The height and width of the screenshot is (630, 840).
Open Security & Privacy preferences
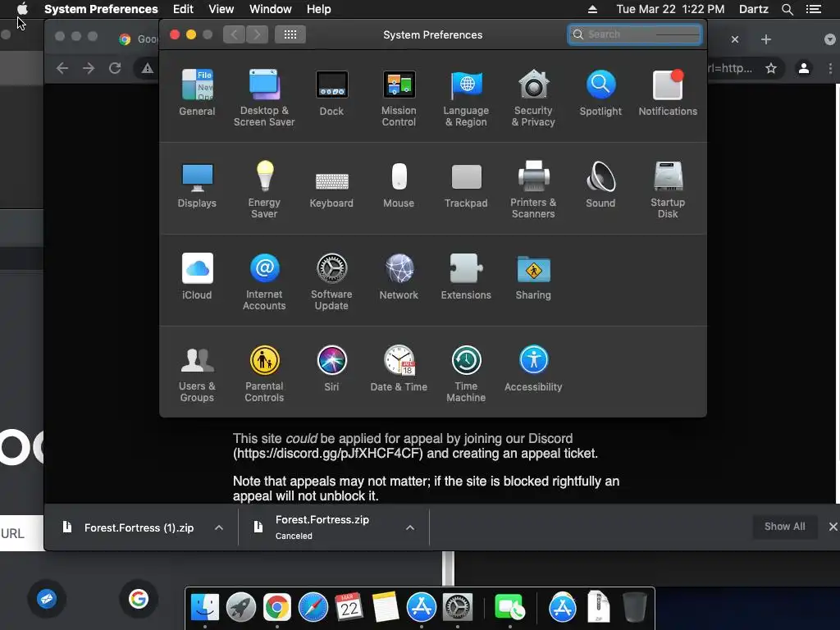click(x=533, y=98)
